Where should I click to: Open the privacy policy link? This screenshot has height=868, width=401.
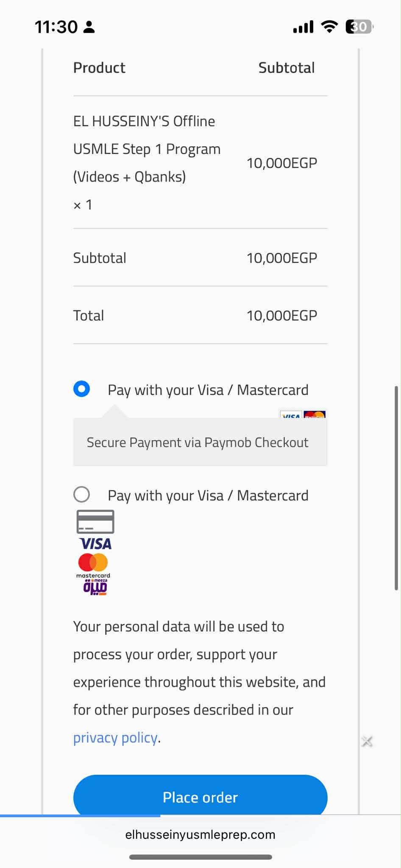pyautogui.click(x=115, y=738)
